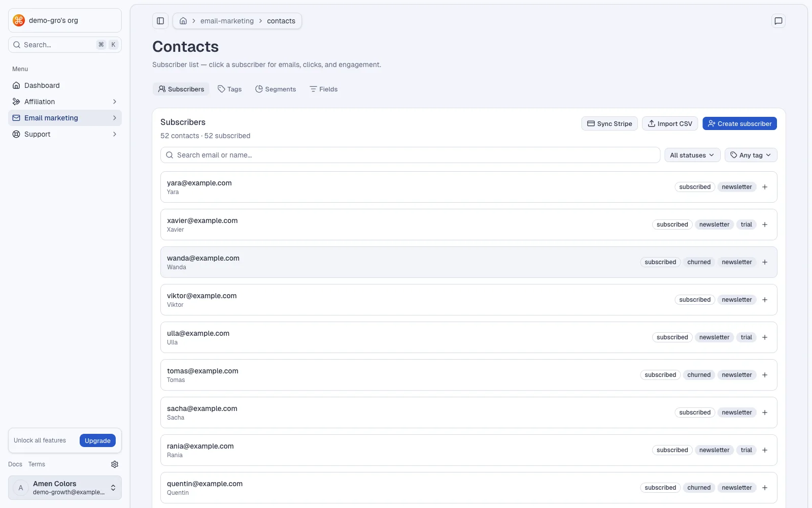Click the trial tag on Xavier's row
Image resolution: width=812 pixels, height=508 pixels.
pyautogui.click(x=746, y=225)
